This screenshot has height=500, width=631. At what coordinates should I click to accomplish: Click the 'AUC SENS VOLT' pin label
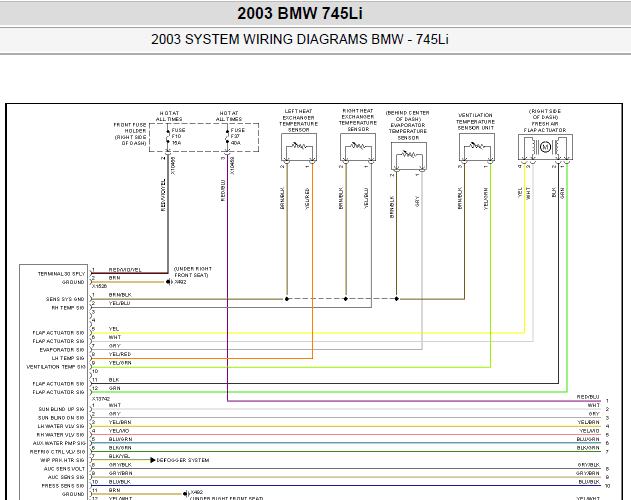(64, 469)
